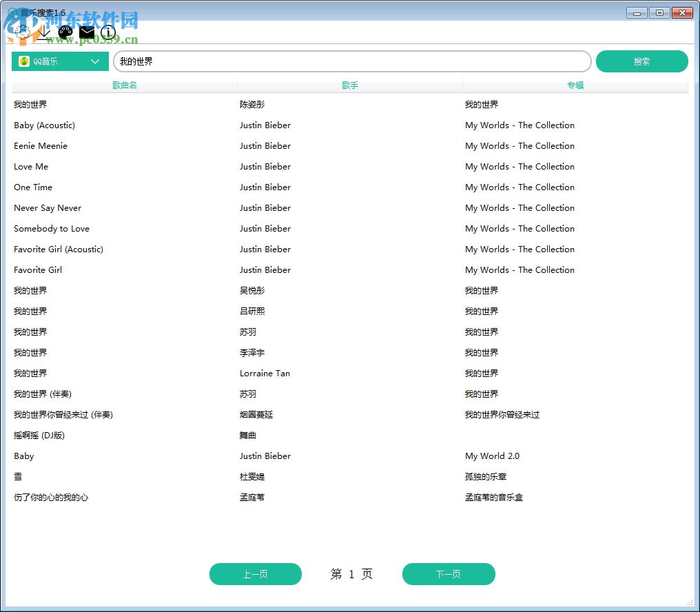Click artist 舞曲
The width and height of the screenshot is (700, 612).
pyautogui.click(x=248, y=436)
